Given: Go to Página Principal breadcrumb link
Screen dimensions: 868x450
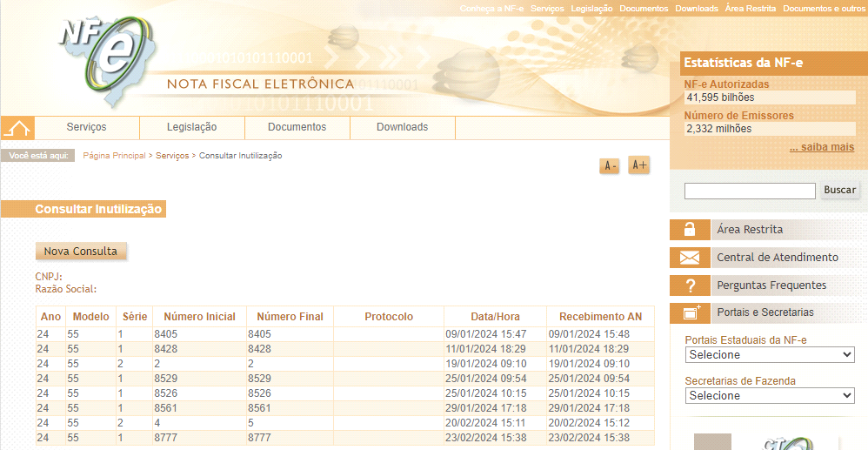Looking at the screenshot, I should tap(114, 156).
